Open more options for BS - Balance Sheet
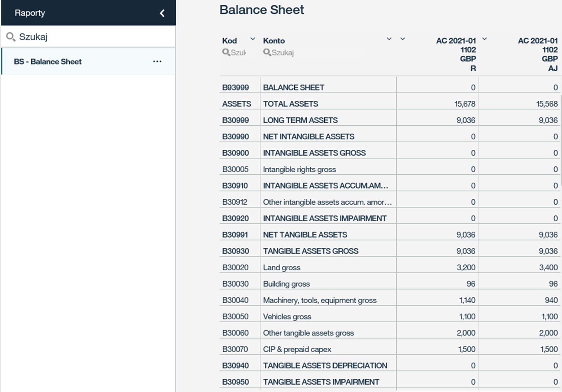Screen dimensions: 562x392 [x=157, y=61]
